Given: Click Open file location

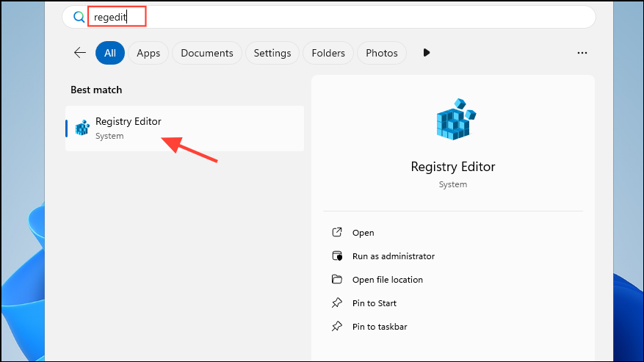Looking at the screenshot, I should pyautogui.click(x=387, y=280).
